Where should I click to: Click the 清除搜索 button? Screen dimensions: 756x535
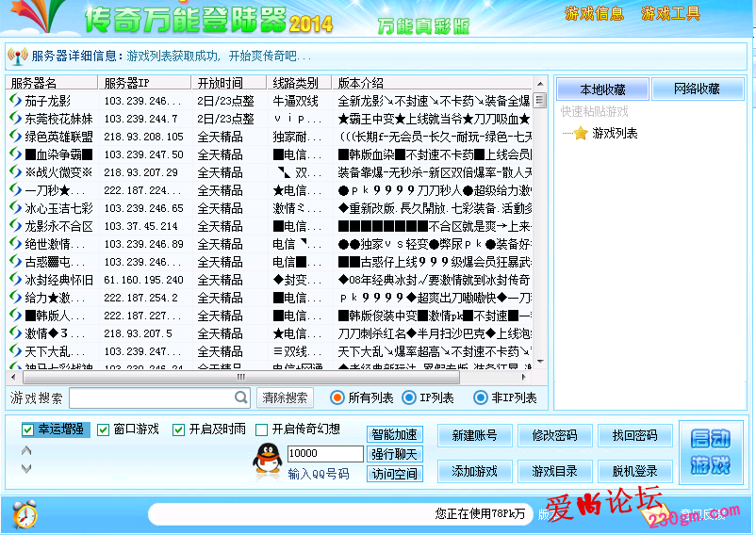(285, 397)
